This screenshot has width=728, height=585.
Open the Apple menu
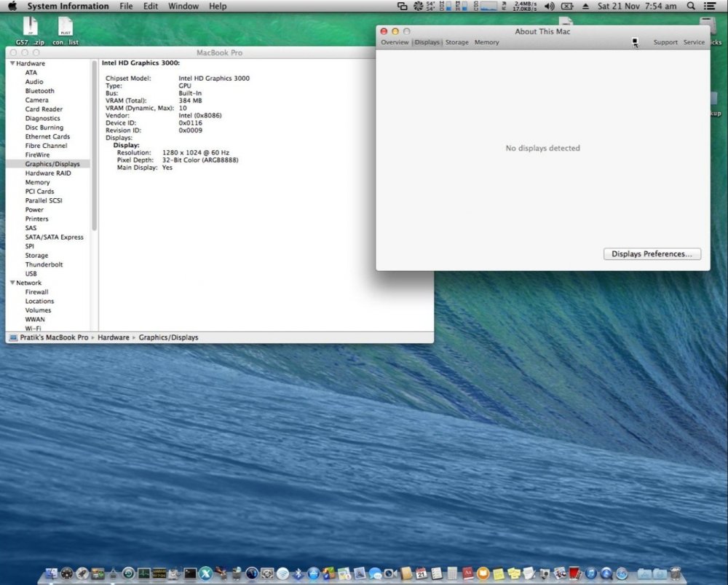coord(12,6)
